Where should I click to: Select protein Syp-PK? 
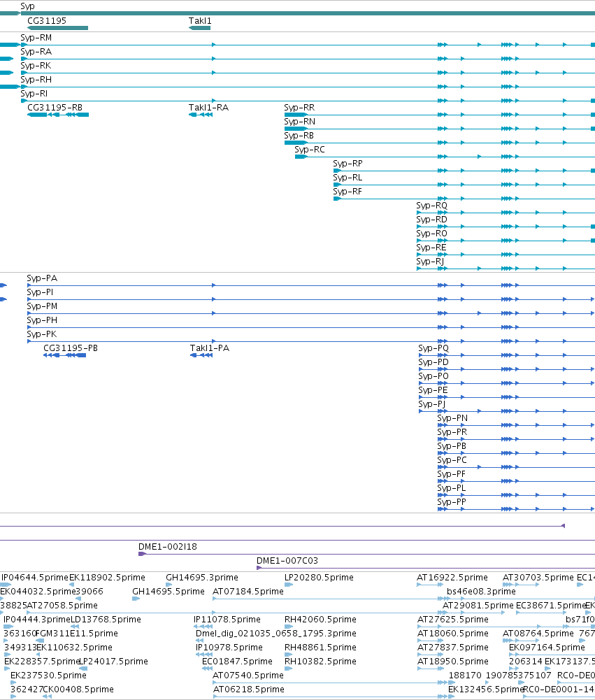click(x=41, y=334)
